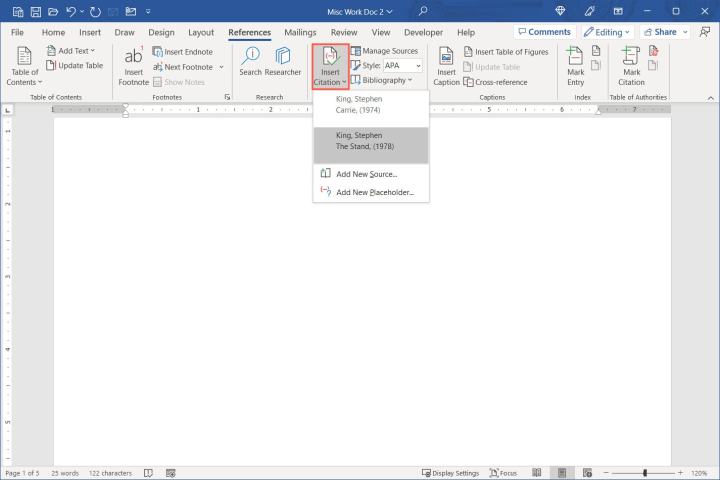720x480 pixels.
Task: Adjust the zoom slider in status bar
Action: point(645,473)
